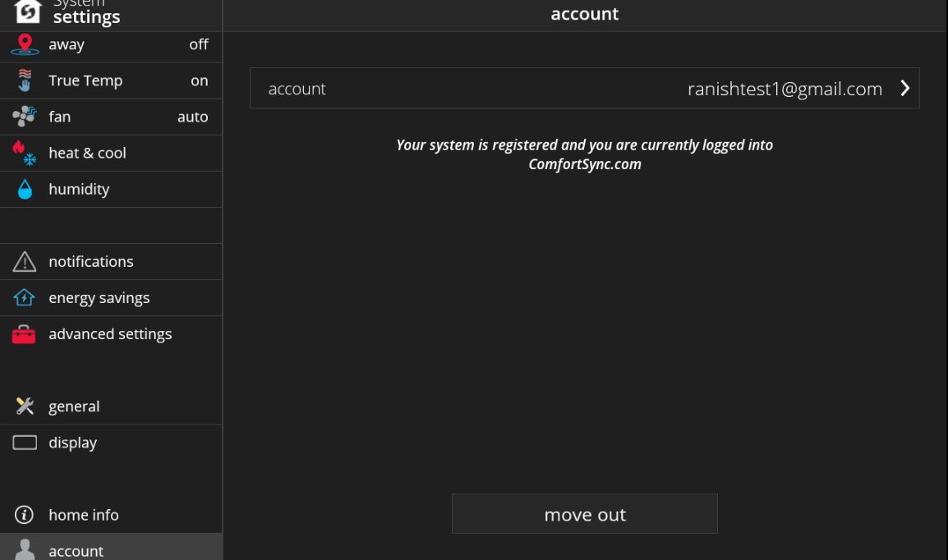Click the red away location pin icon

[25, 44]
